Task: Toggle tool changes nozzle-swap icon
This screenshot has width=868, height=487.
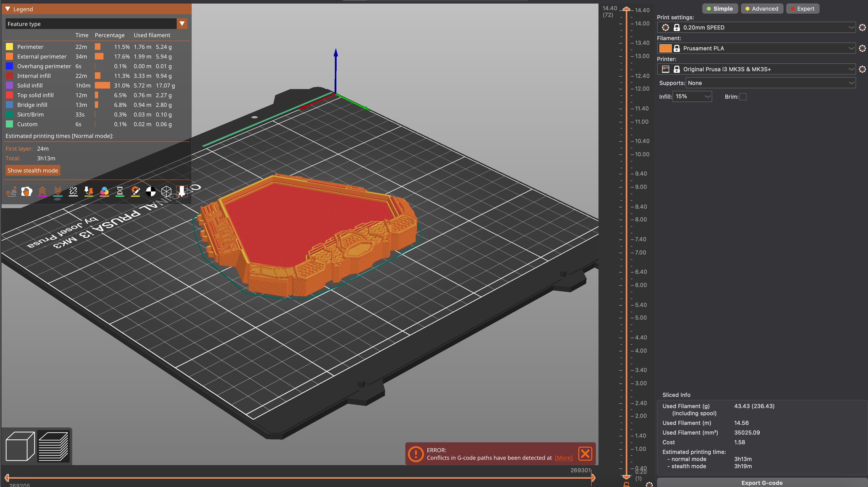Action: pyautogui.click(x=89, y=192)
